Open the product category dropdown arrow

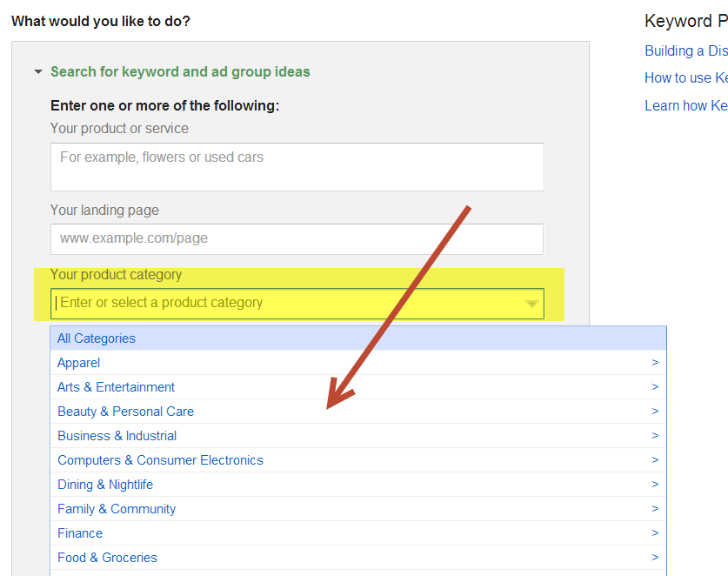531,304
